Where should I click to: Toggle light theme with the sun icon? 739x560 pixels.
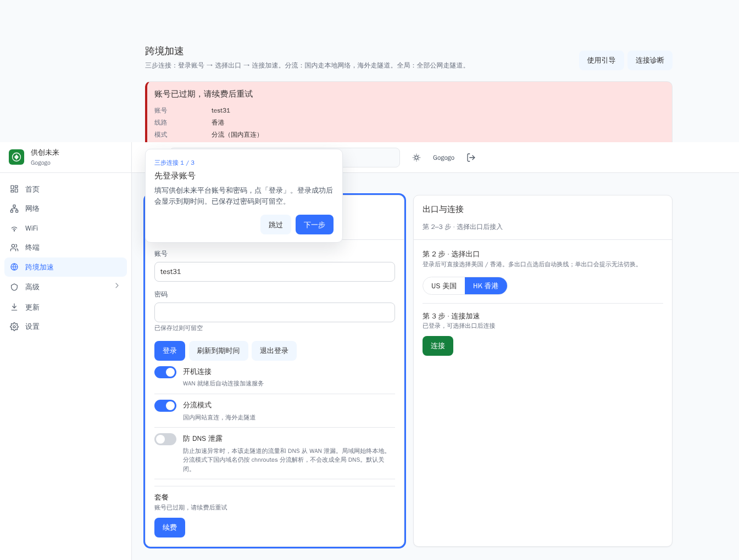(416, 158)
